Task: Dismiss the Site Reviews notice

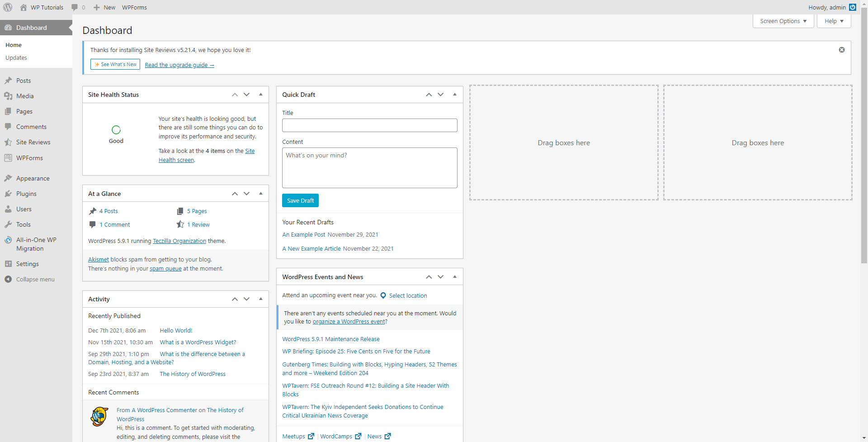Action: 842,50
